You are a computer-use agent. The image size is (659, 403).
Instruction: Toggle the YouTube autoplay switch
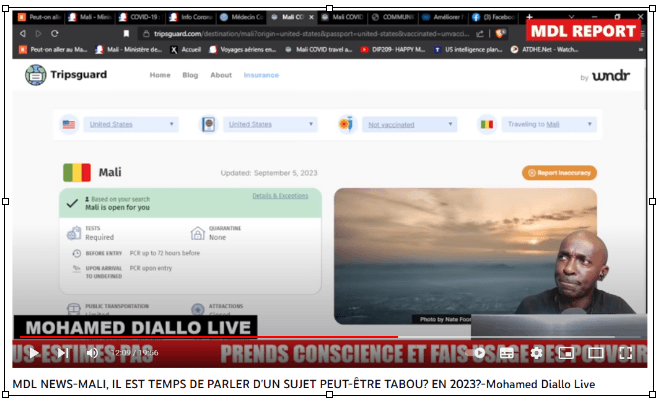[477, 353]
